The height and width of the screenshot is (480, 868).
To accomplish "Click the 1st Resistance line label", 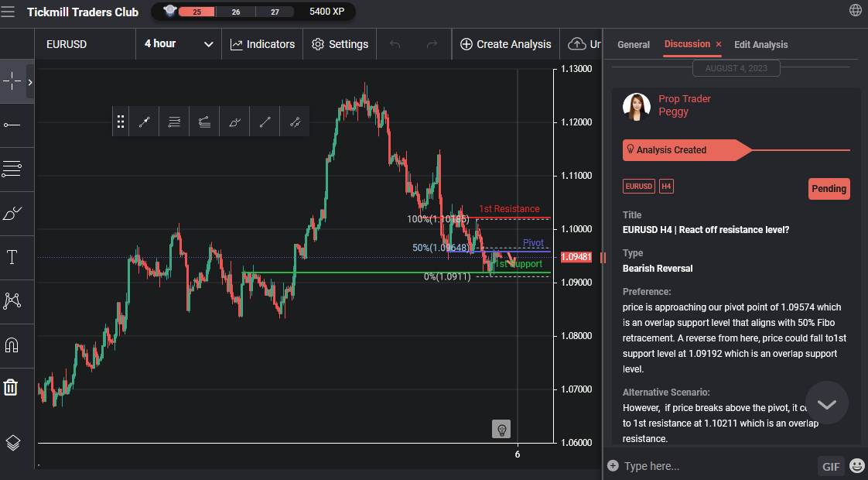I will click(509, 209).
